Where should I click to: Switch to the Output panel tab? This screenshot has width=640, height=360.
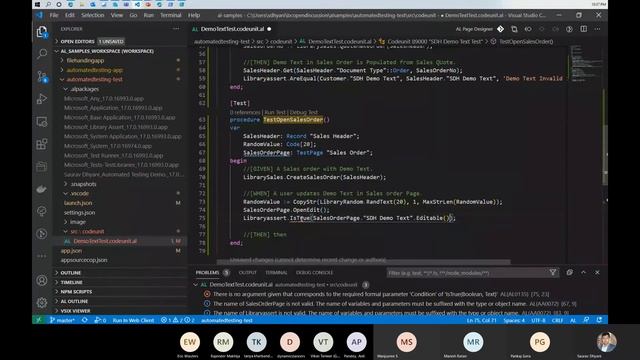point(247,273)
